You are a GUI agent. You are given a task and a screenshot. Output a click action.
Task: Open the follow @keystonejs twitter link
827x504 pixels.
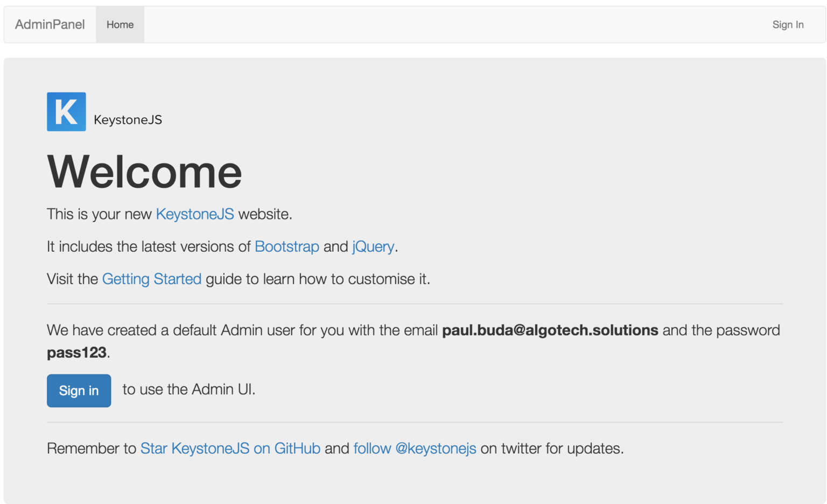415,449
